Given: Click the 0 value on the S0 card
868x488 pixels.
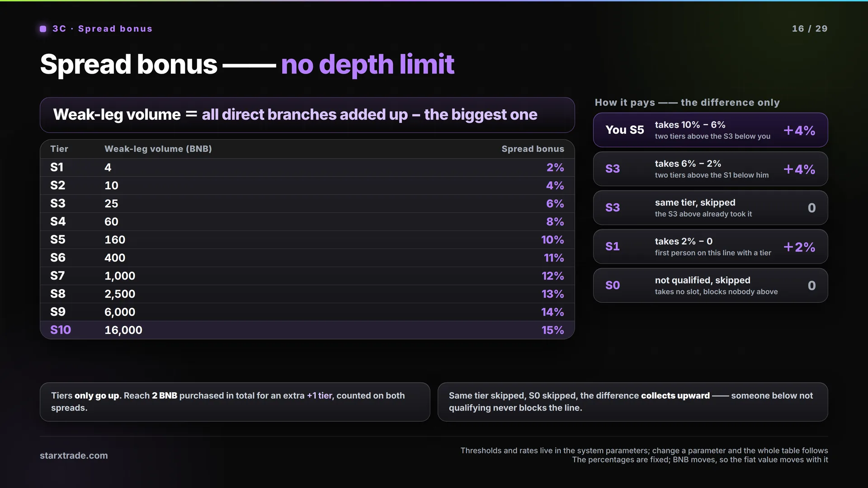Looking at the screenshot, I should [811, 286].
